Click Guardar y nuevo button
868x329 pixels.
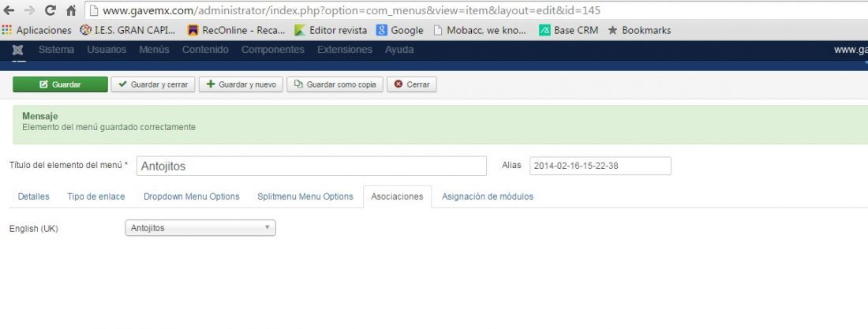(x=241, y=84)
